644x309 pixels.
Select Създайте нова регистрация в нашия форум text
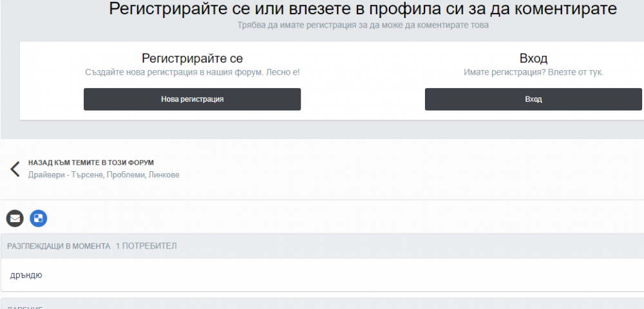[x=192, y=72]
